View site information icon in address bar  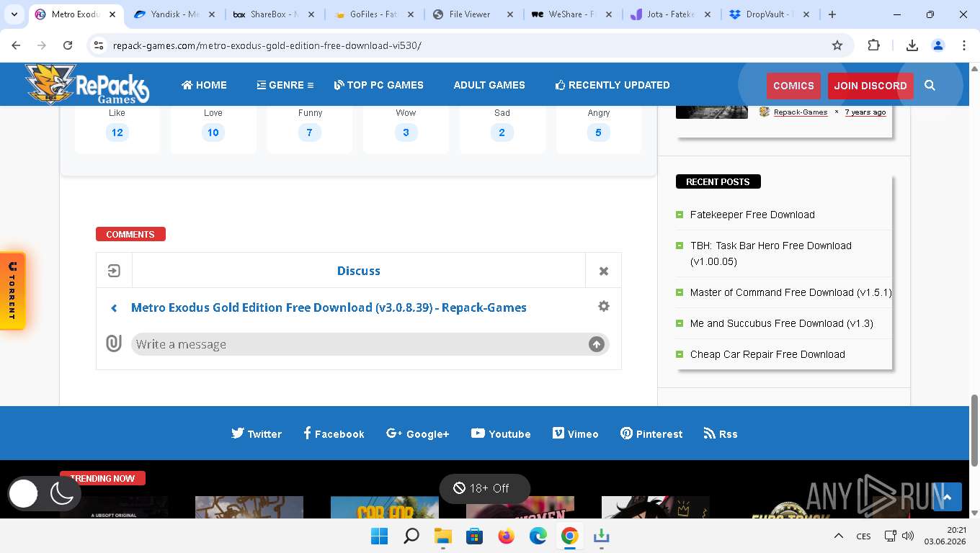point(99,45)
